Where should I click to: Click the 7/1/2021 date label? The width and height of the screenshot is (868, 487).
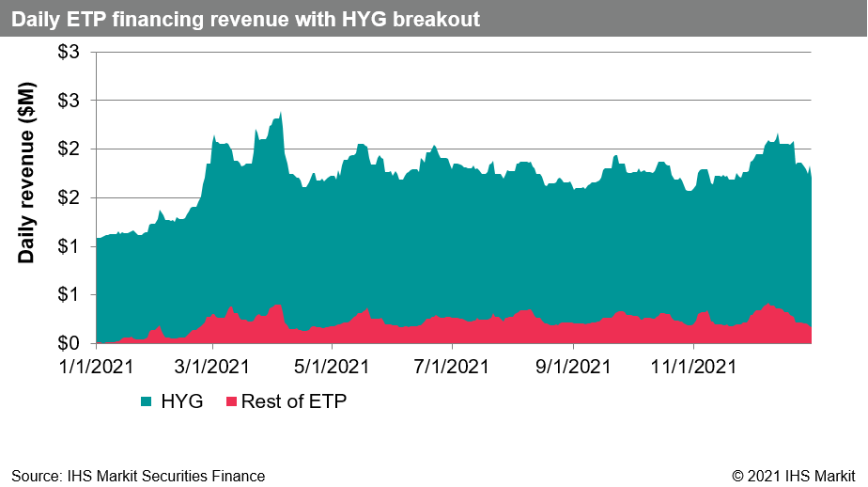[x=452, y=363]
